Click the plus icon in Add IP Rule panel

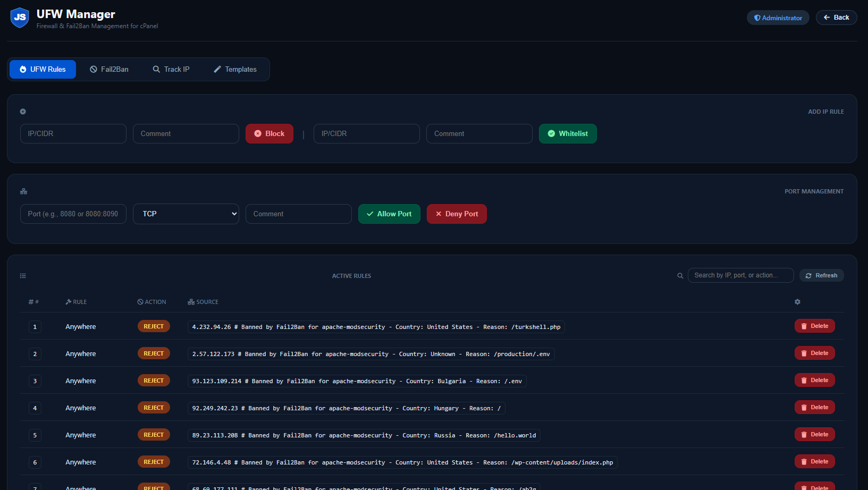pyautogui.click(x=23, y=112)
